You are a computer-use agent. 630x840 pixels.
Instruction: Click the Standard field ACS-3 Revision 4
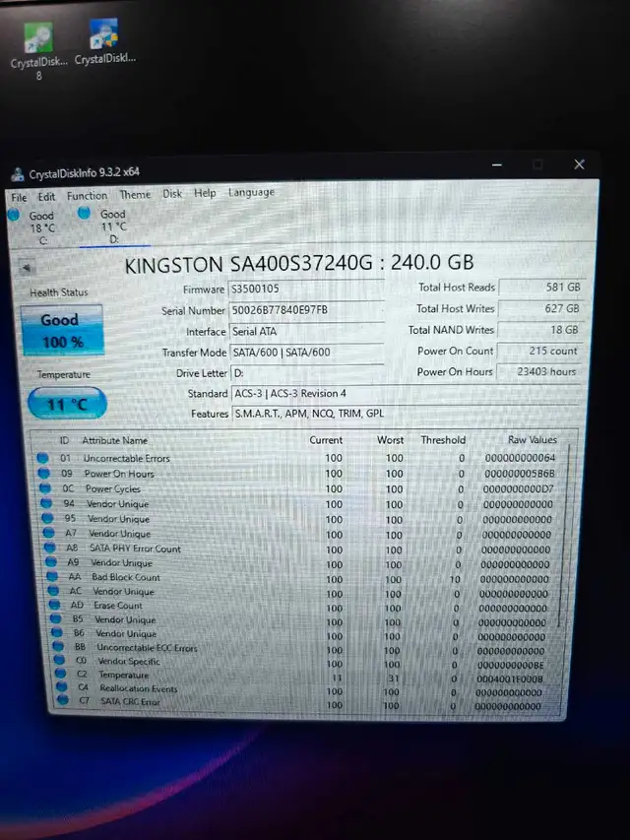pos(406,393)
